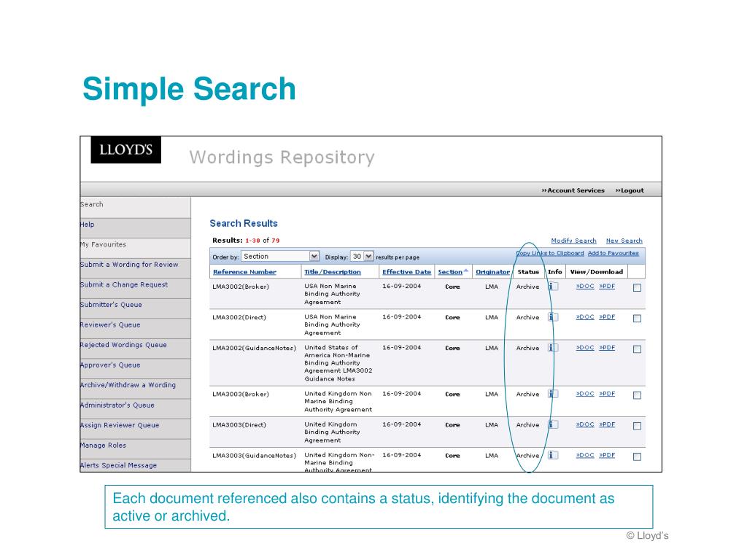Sort by Reference Number column
Image resolution: width=747 pixels, height=560 pixels.
(244, 272)
